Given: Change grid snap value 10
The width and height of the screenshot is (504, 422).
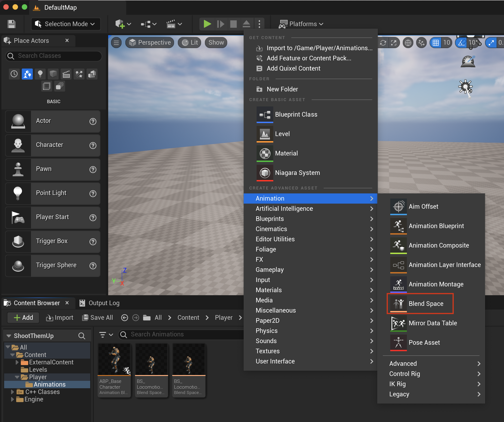Looking at the screenshot, I should click(447, 43).
